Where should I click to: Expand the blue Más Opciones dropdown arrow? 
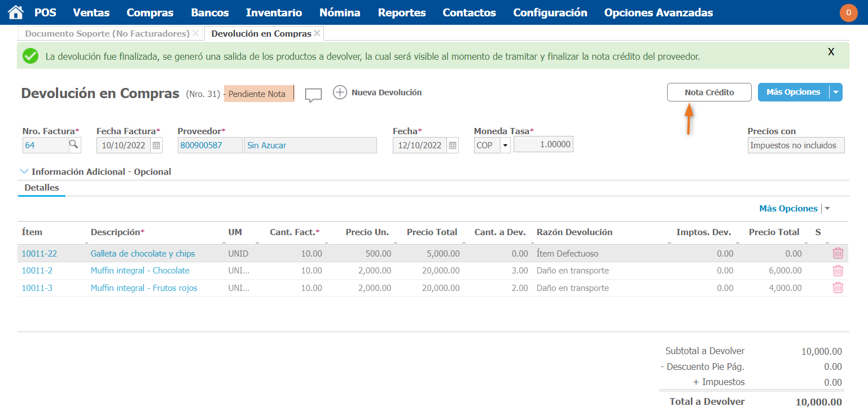[x=836, y=92]
